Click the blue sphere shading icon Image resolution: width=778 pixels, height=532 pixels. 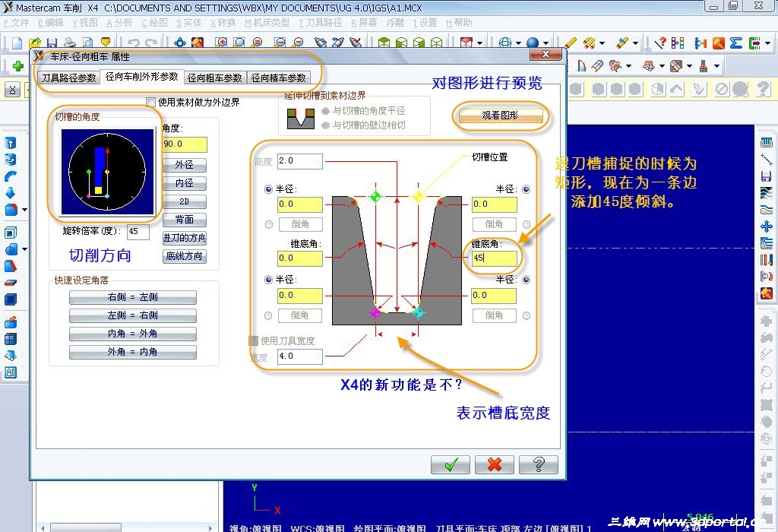pos(533,43)
